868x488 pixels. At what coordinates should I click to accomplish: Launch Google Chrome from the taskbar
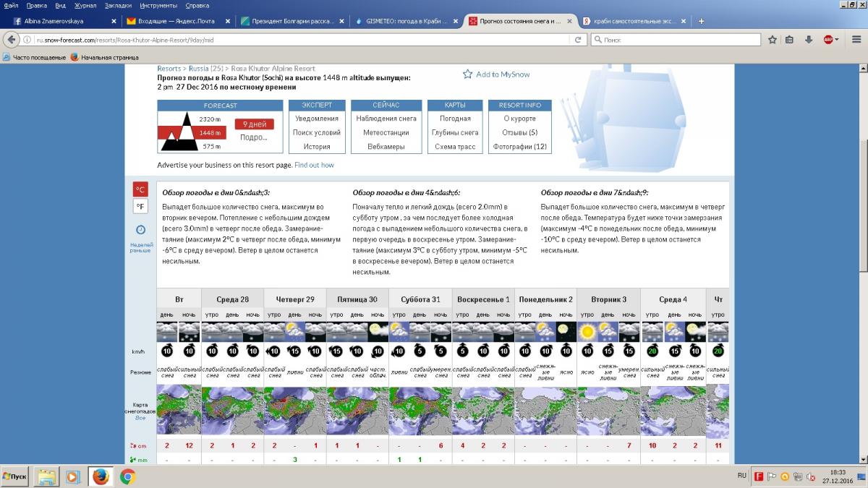127,476
